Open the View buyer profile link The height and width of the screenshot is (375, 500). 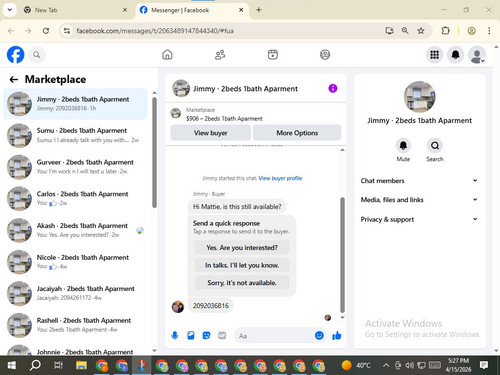280,178
